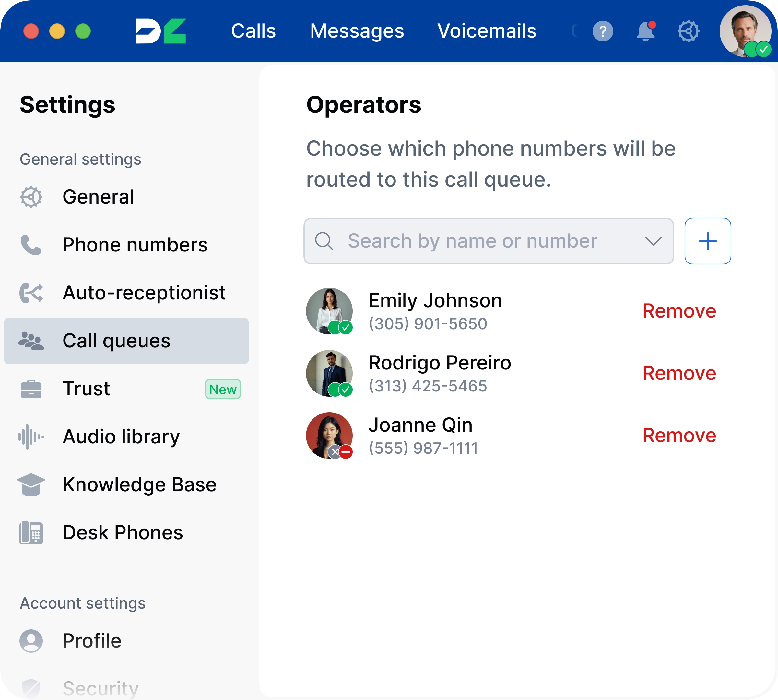Click the Audio library waveform icon

tap(31, 437)
